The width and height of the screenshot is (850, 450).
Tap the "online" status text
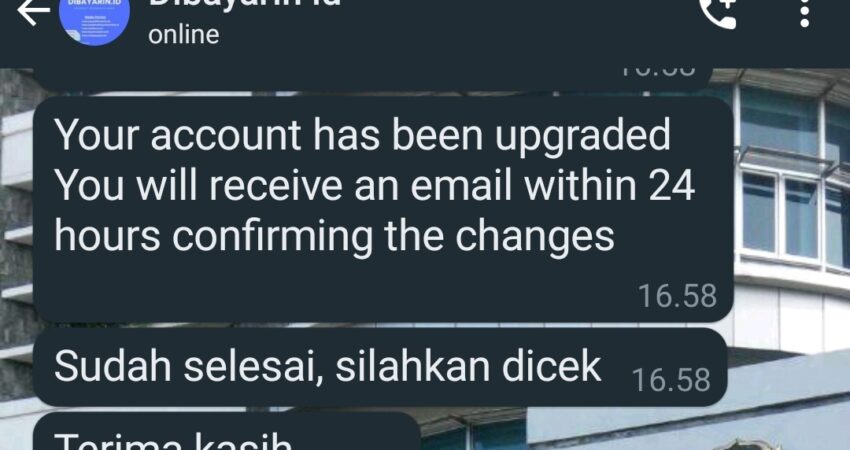(184, 35)
